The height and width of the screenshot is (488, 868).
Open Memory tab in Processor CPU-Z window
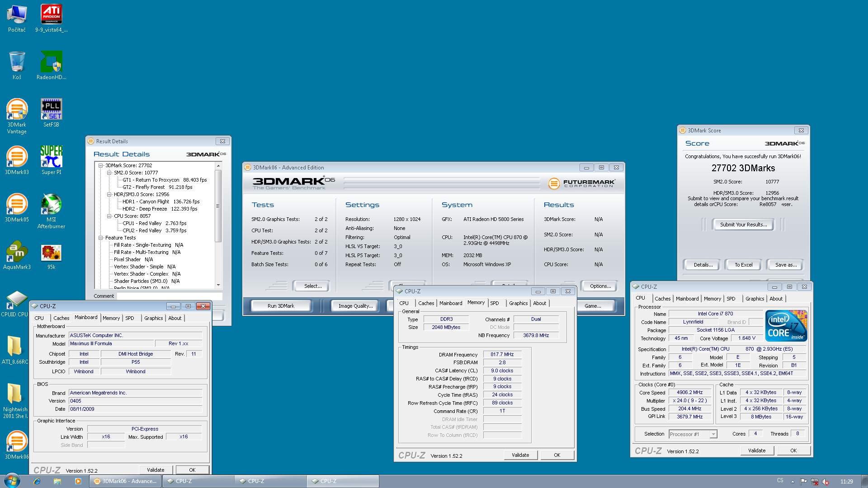coord(712,299)
